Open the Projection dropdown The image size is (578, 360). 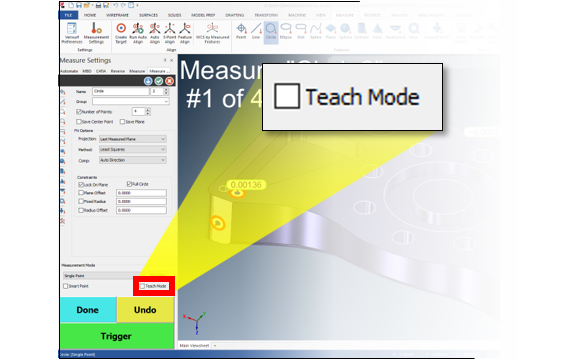tap(133, 139)
